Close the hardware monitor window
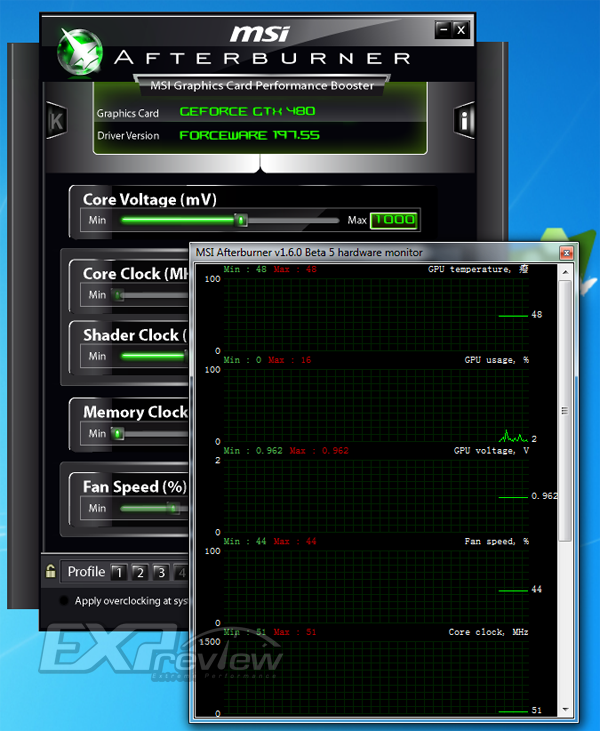600x731 pixels. (x=566, y=253)
